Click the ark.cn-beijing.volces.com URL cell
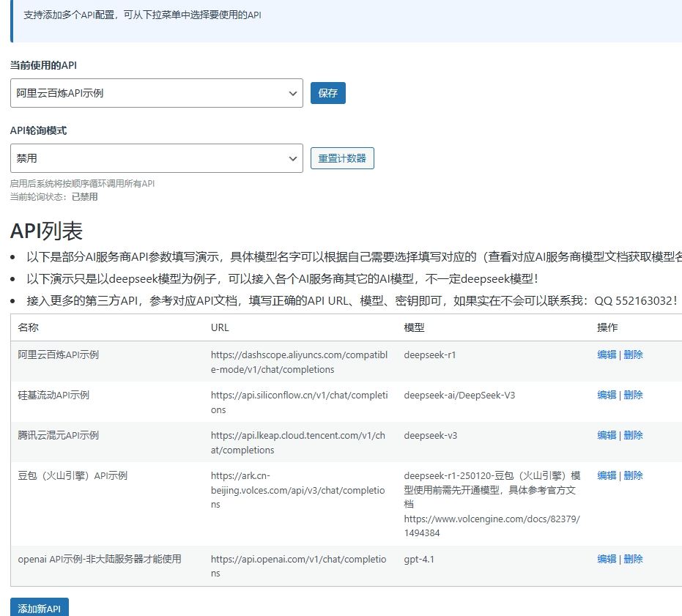This screenshot has width=682, height=616. [x=298, y=490]
